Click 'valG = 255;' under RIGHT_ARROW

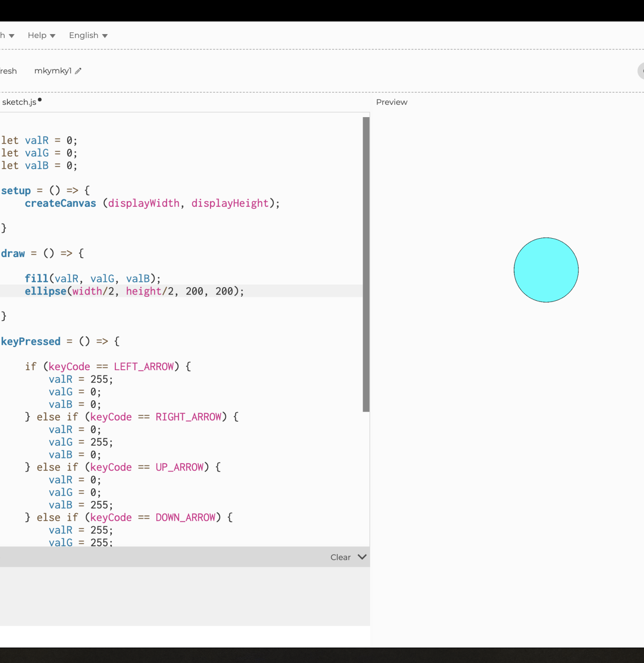coord(81,442)
